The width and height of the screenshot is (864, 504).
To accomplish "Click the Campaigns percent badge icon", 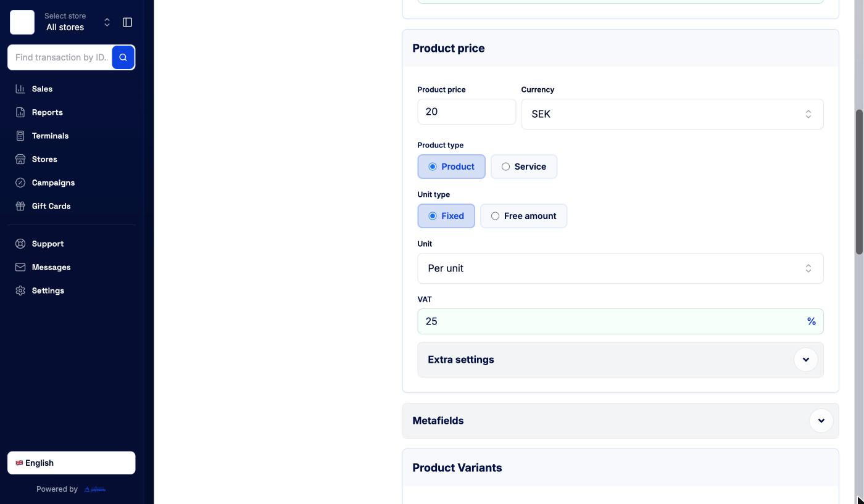I will 20,183.
